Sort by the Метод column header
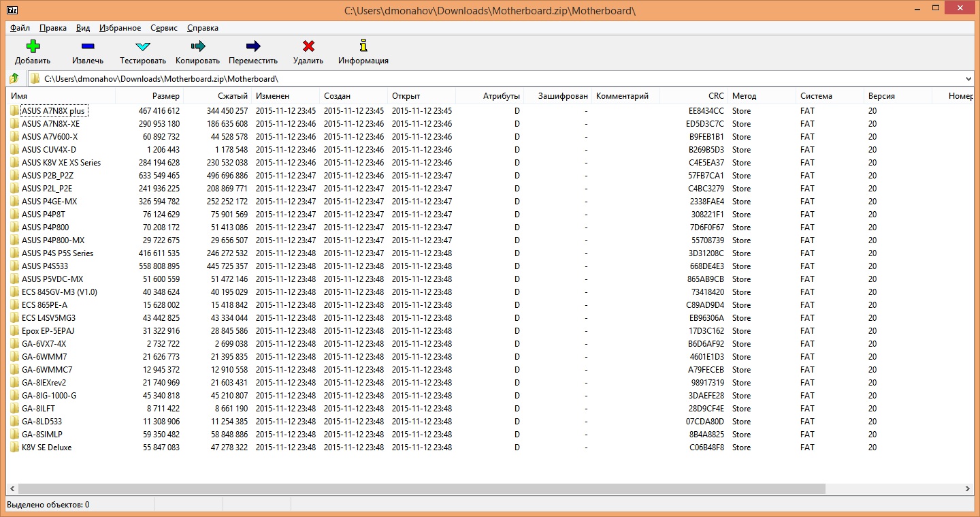980x517 pixels. click(762, 96)
